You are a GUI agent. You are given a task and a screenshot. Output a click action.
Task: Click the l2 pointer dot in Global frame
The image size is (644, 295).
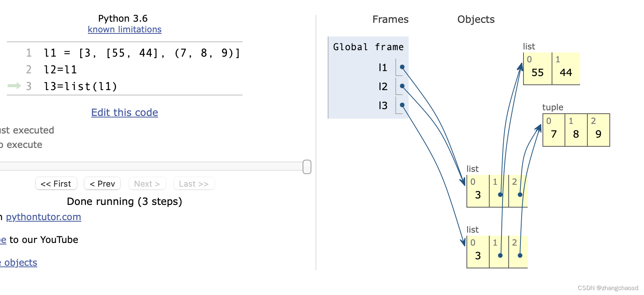coord(402,86)
